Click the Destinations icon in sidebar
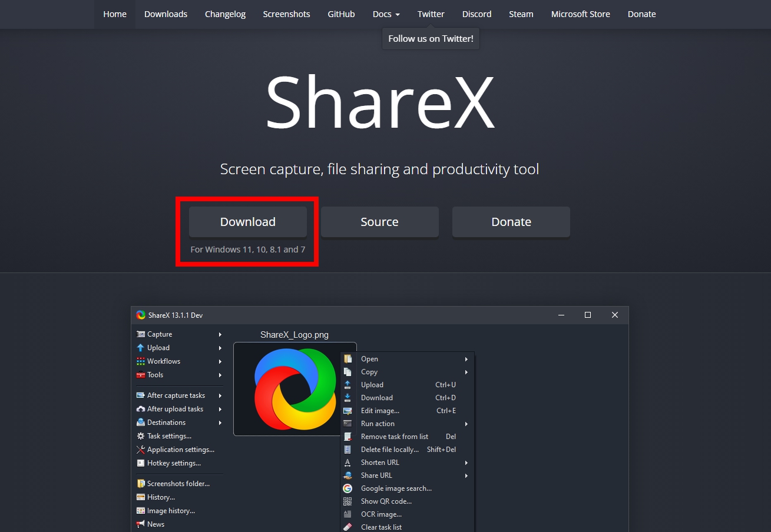771x532 pixels. [x=141, y=423]
